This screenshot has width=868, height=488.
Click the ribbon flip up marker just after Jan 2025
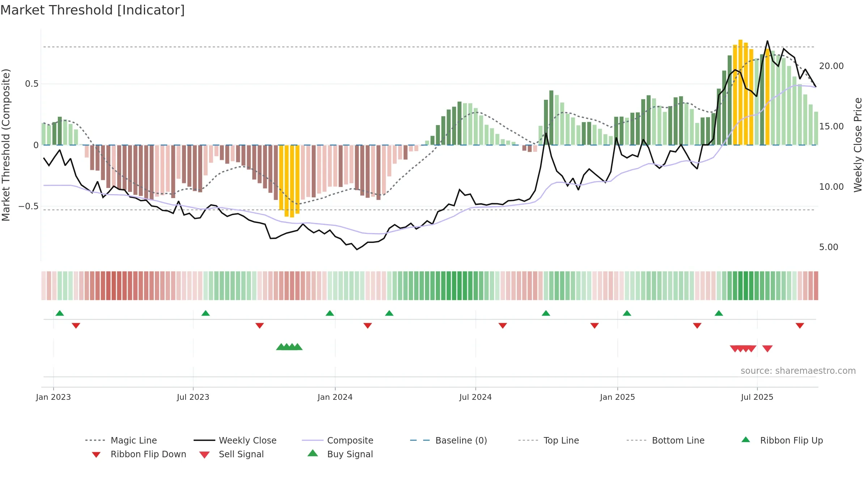coord(627,313)
